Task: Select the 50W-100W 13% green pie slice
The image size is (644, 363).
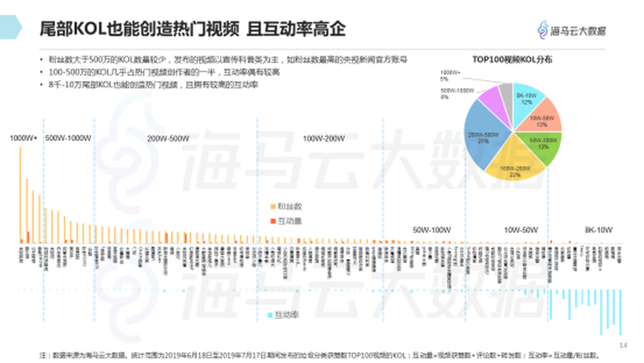Action: click(543, 144)
